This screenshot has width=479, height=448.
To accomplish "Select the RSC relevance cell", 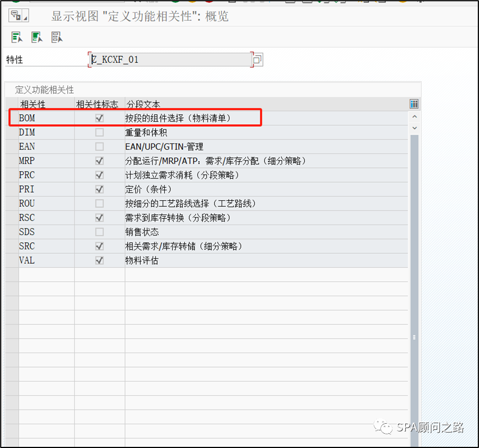I will click(x=46, y=218).
